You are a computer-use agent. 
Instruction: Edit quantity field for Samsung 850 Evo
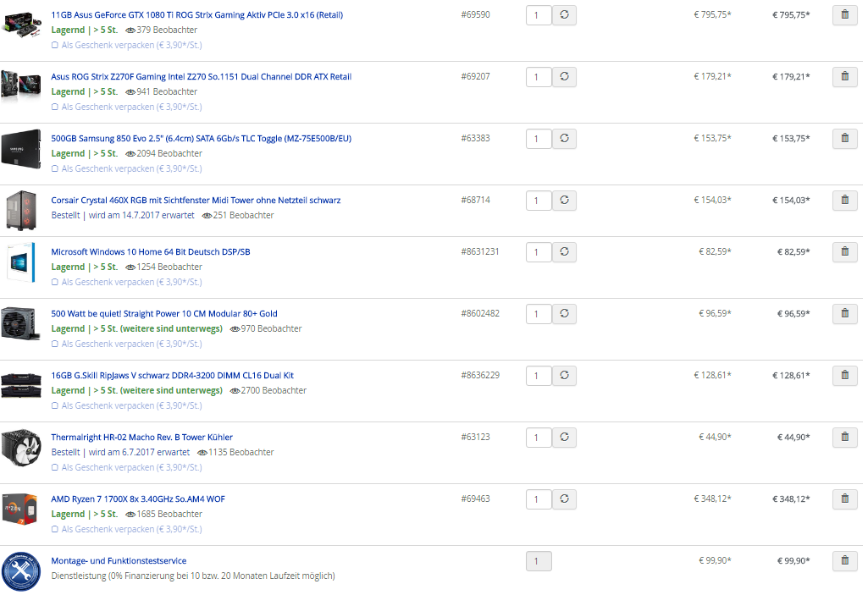(x=539, y=138)
